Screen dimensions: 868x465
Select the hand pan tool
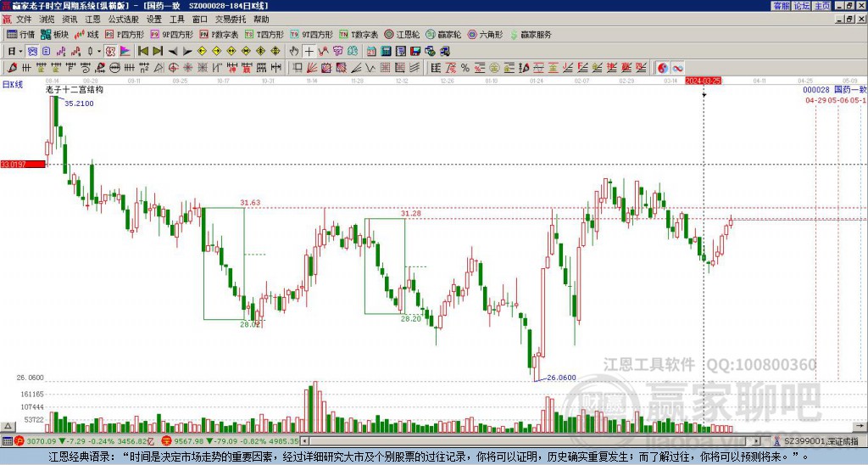[x=294, y=52]
